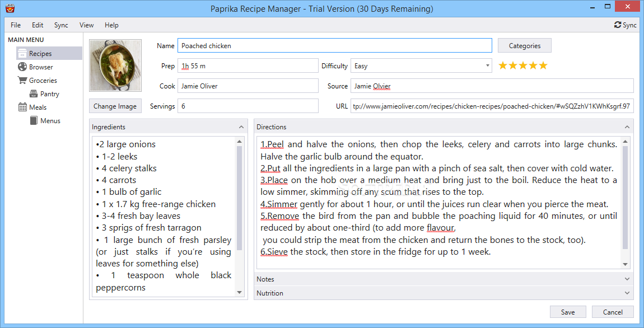The width and height of the screenshot is (644, 328).
Task: Click the Menus book icon
Action: click(34, 121)
